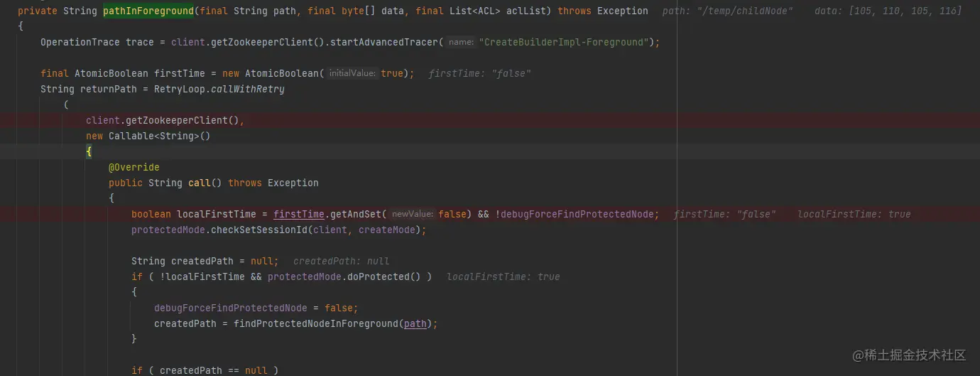Click the 'initialValue:' parameter hint

coord(352,74)
